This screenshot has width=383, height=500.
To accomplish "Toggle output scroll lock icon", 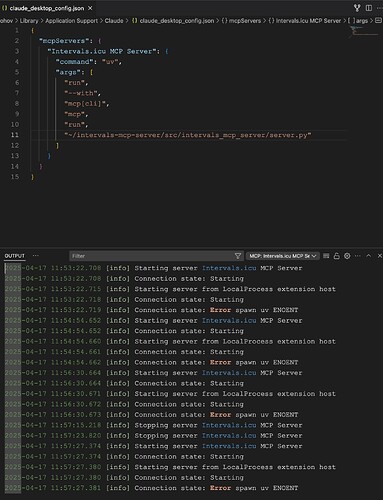I will (x=337, y=256).
